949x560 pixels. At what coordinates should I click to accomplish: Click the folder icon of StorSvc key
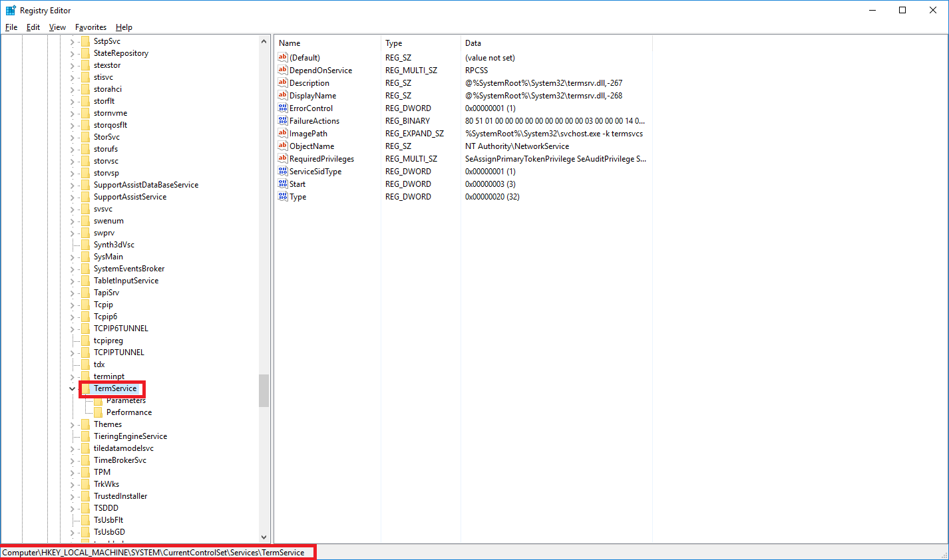(85, 137)
